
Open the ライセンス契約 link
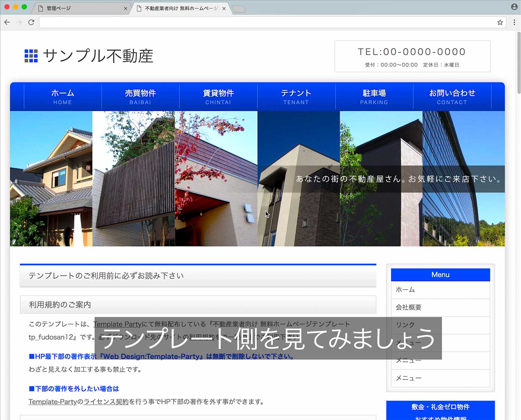[x=106, y=402]
